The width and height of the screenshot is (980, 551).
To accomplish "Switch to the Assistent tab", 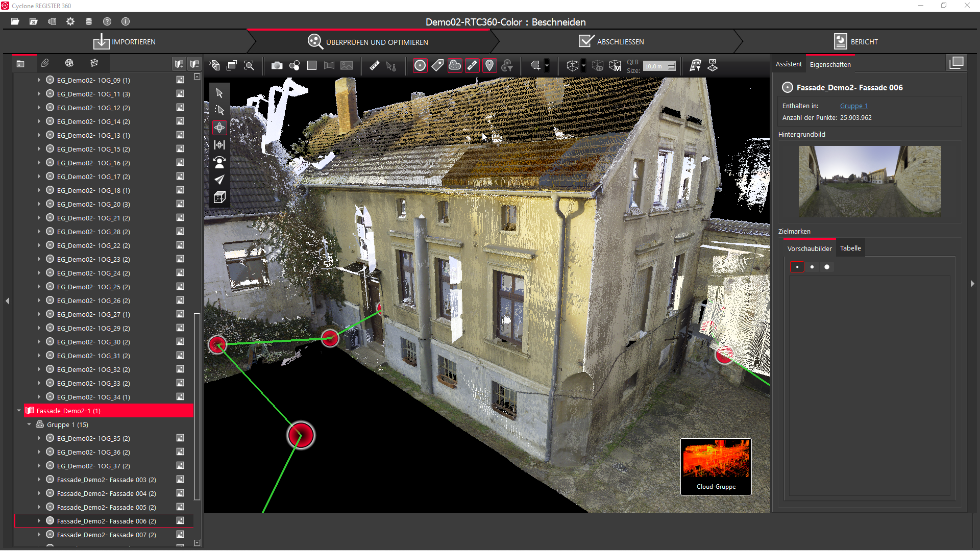I will (788, 64).
